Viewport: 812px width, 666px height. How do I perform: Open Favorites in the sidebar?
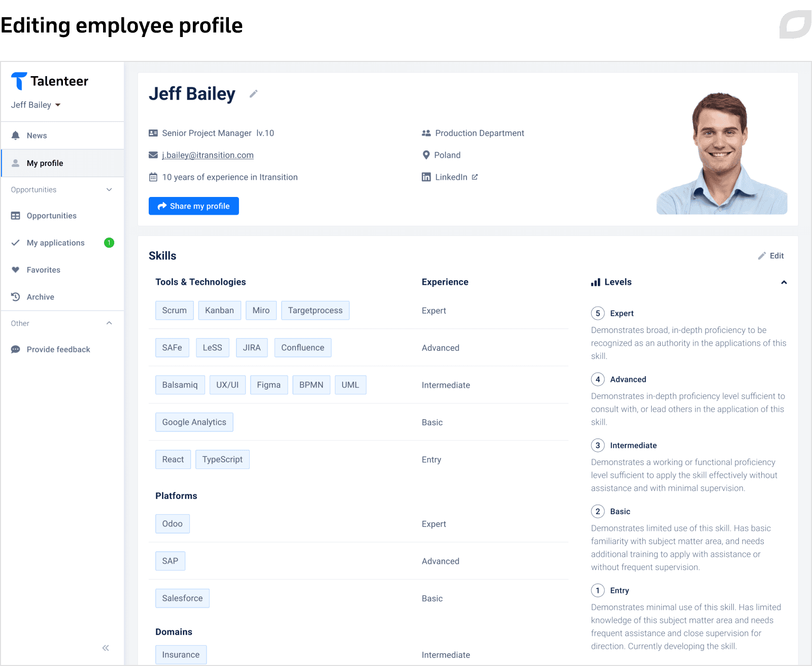tap(62, 270)
